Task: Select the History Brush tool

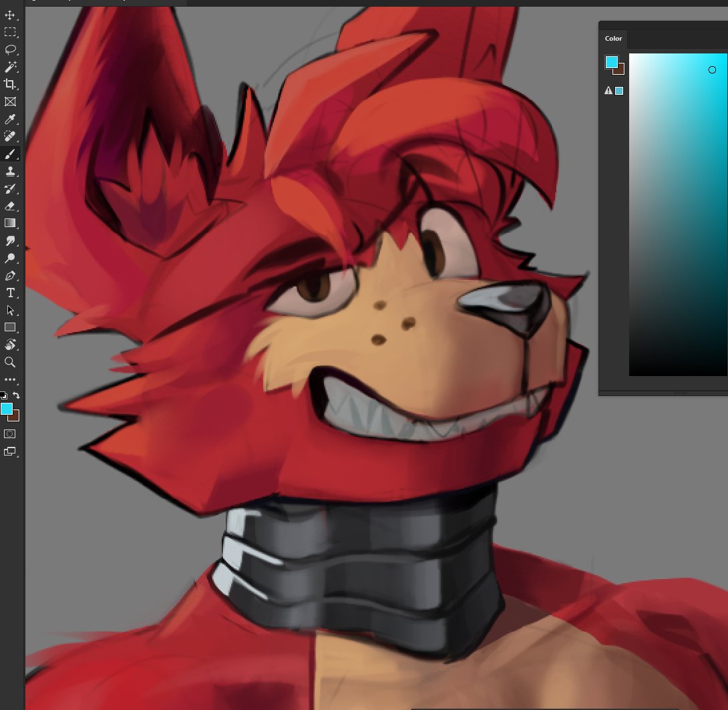Action: click(10, 188)
